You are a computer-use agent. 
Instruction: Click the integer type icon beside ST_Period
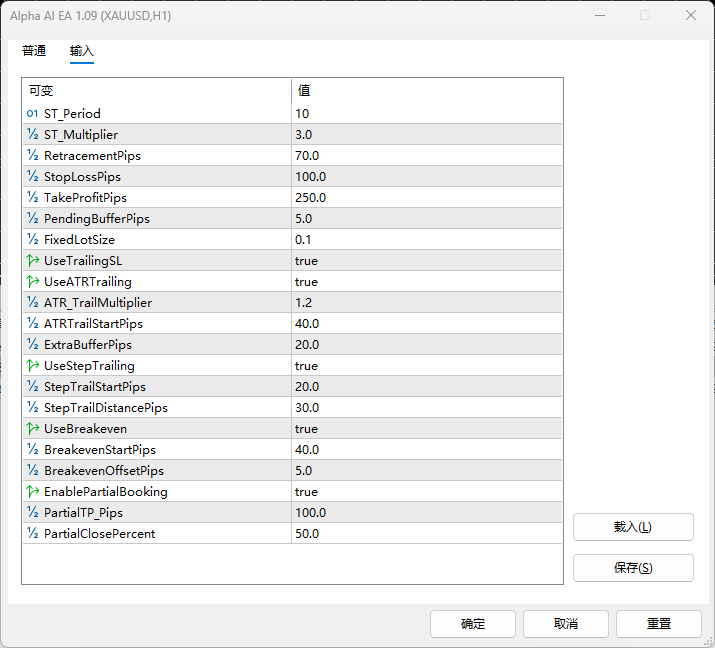32,114
